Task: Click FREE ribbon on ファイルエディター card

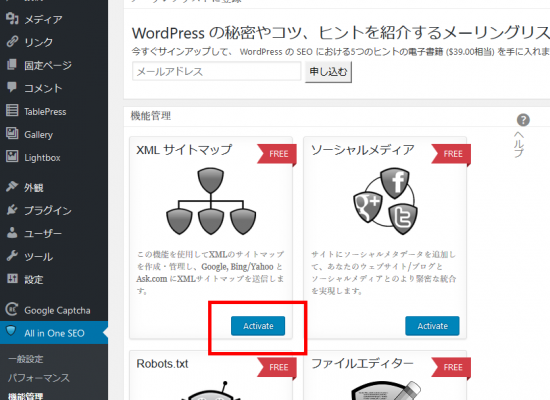Action: pos(451,368)
